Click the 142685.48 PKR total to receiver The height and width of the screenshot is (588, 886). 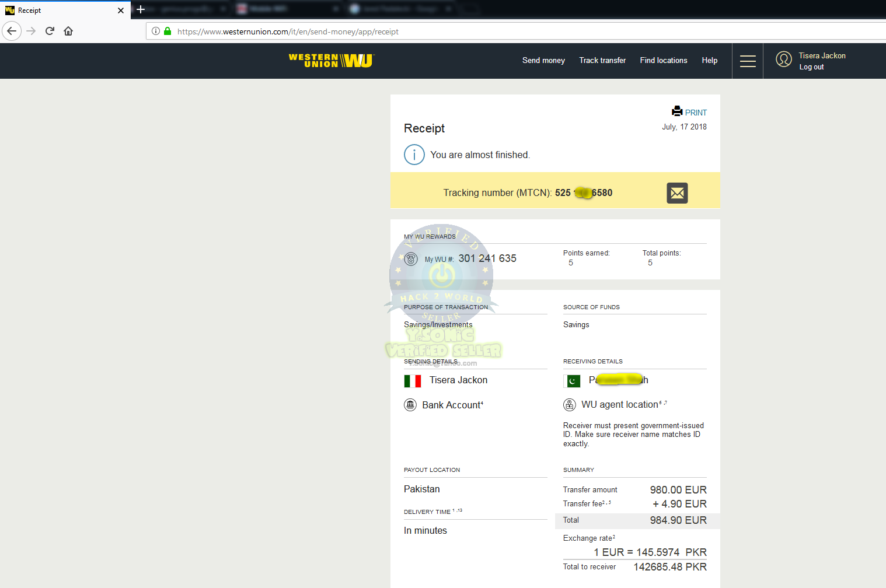pyautogui.click(x=670, y=567)
